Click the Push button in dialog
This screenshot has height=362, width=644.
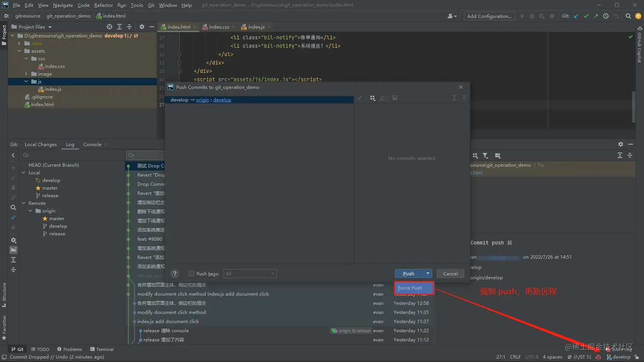(x=409, y=273)
